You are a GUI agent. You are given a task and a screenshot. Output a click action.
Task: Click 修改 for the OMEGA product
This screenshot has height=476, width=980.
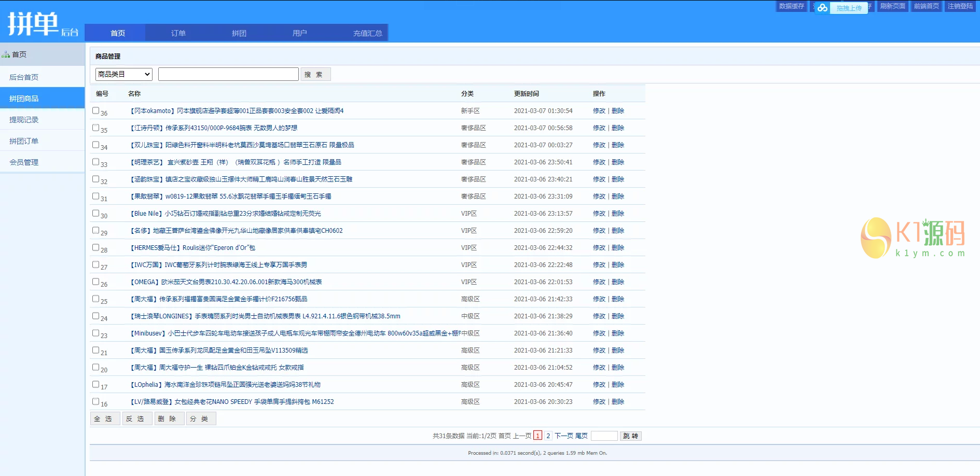[x=599, y=282]
